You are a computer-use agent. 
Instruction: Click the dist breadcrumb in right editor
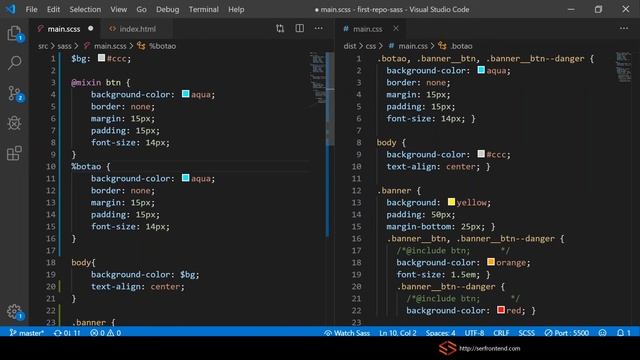350,46
